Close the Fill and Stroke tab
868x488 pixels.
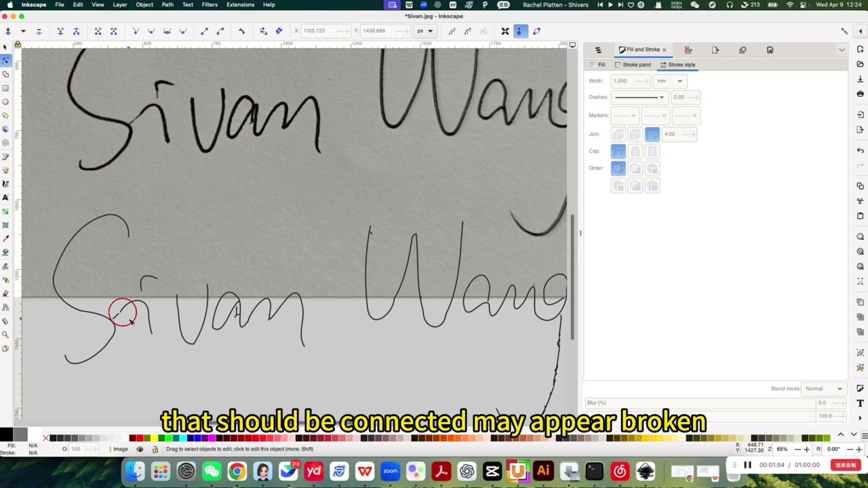click(664, 49)
